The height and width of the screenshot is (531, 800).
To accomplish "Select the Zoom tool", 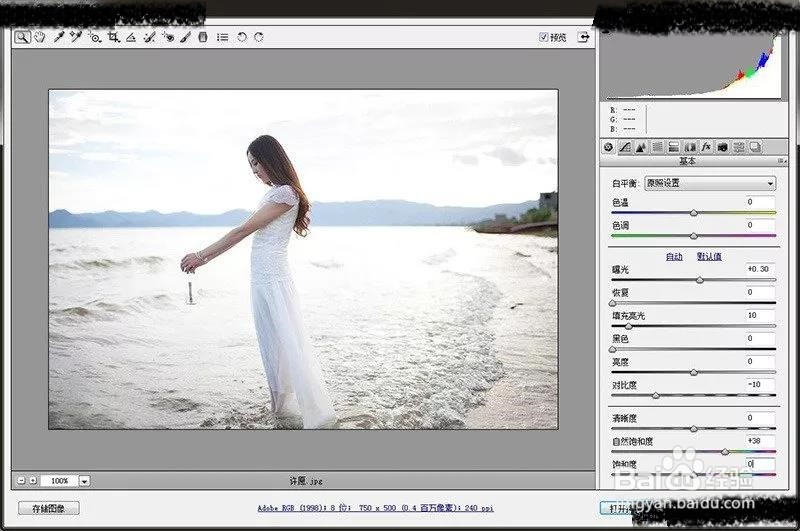I will point(22,37).
